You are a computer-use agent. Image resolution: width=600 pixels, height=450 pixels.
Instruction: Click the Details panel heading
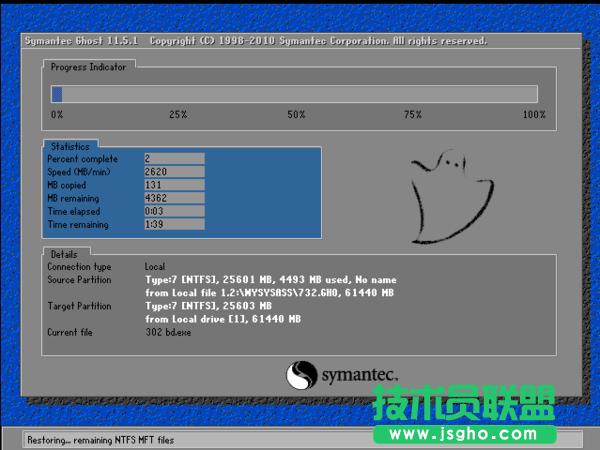[x=66, y=255]
